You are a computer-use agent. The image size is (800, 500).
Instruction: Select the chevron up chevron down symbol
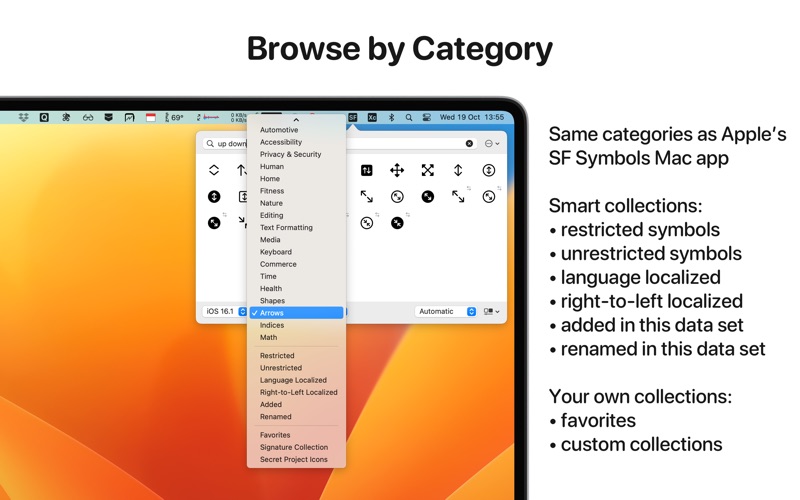point(214,170)
